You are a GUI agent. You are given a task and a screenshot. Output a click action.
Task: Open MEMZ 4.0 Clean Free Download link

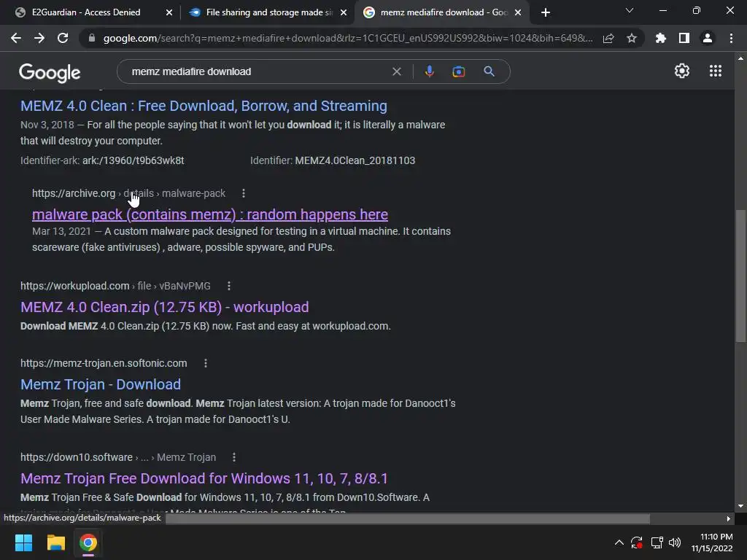[204, 106]
